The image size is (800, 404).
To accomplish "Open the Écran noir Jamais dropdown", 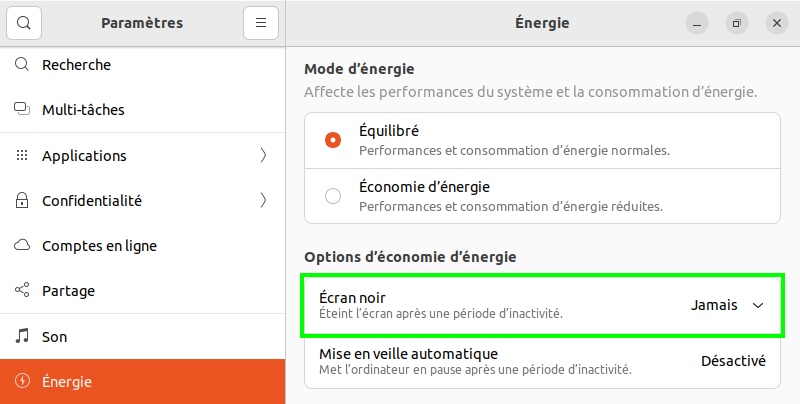I will [727, 306].
